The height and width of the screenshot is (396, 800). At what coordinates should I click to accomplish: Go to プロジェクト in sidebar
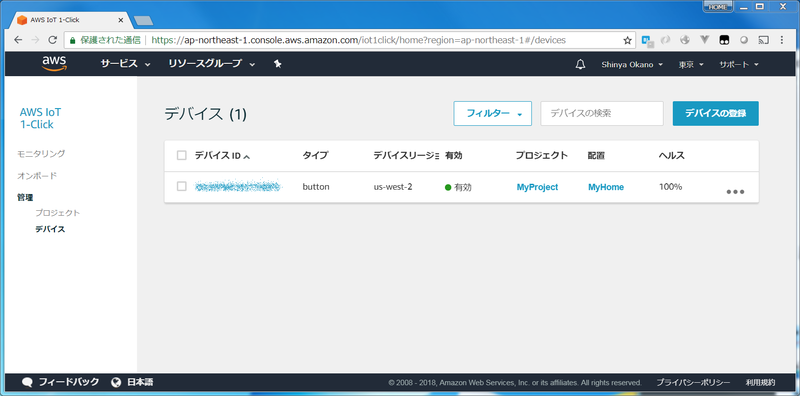[57, 213]
